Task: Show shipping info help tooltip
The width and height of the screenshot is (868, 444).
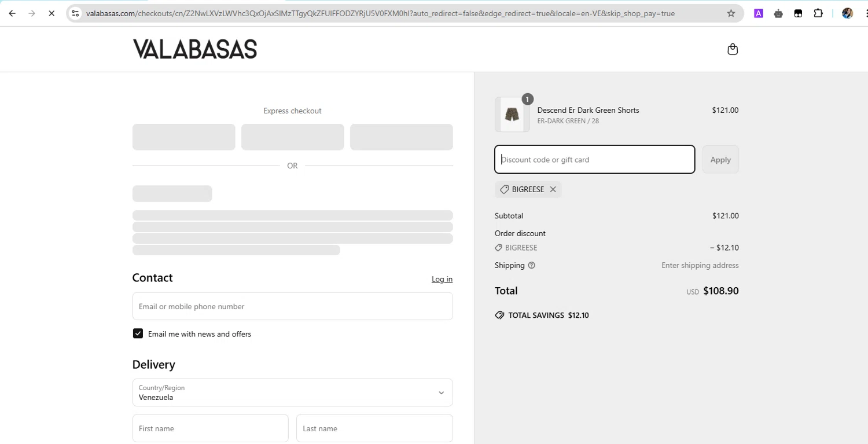Action: (x=532, y=265)
